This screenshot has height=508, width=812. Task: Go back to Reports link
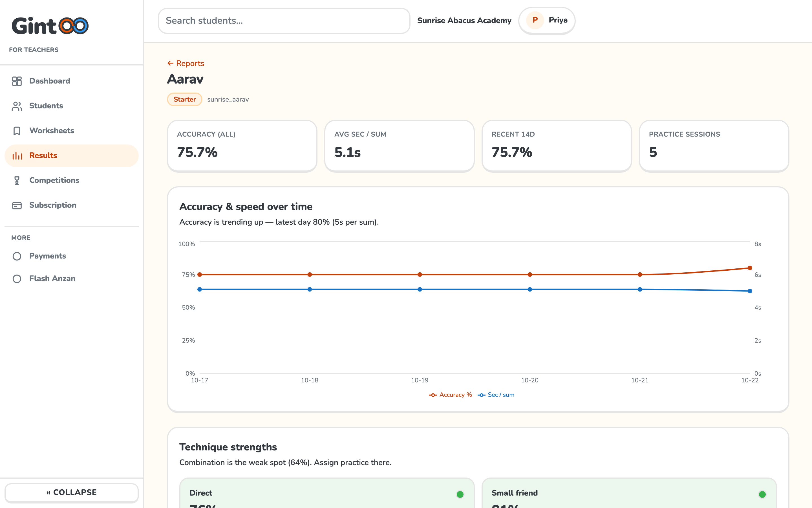186,63
